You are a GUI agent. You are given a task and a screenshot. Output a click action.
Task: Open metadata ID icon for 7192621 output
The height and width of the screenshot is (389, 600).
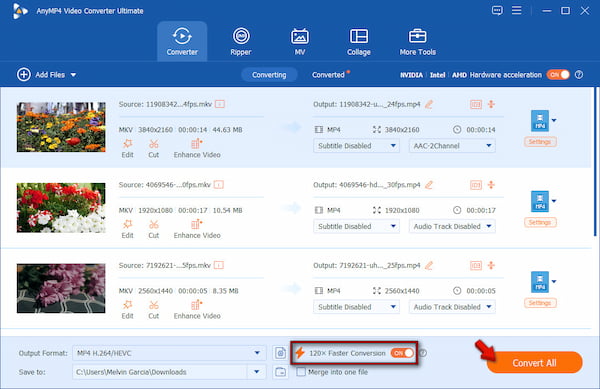point(476,265)
